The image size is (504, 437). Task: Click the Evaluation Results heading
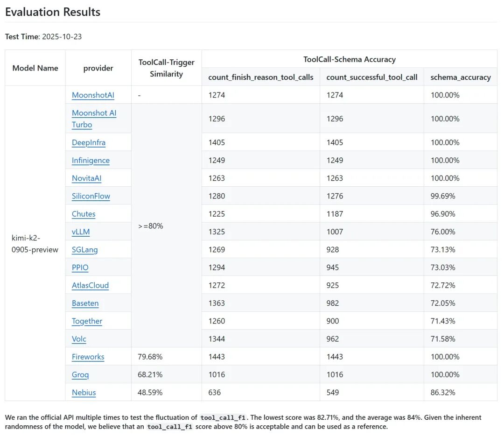53,12
